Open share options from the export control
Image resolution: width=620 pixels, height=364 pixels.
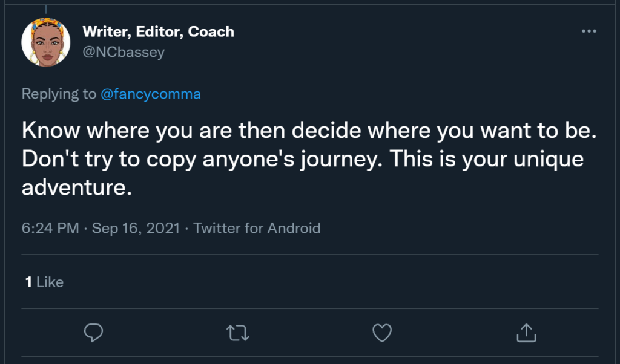(x=526, y=332)
